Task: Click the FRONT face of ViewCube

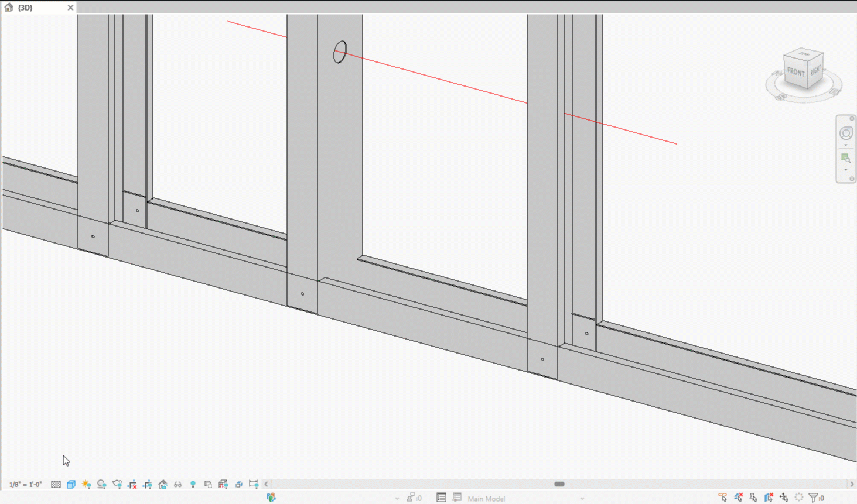Action: tap(795, 73)
